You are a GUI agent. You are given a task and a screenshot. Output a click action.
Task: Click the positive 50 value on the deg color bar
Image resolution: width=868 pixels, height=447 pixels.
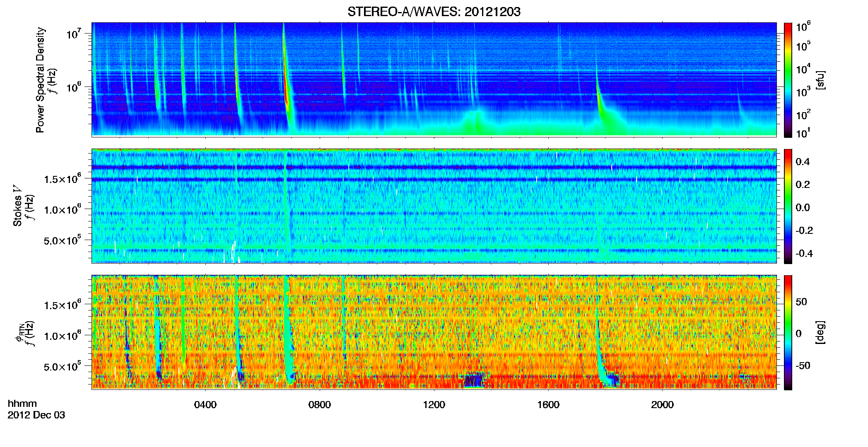point(801,302)
